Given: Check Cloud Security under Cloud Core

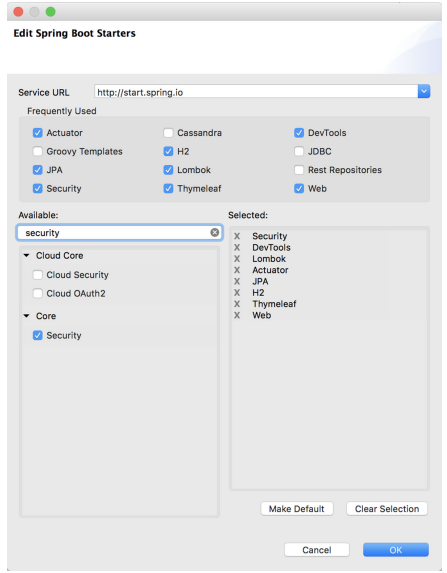Looking at the screenshot, I should (x=38, y=275).
